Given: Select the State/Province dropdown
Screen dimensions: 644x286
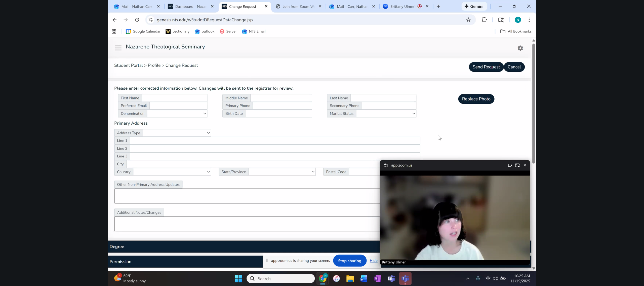Looking at the screenshot, I should click(x=282, y=172).
